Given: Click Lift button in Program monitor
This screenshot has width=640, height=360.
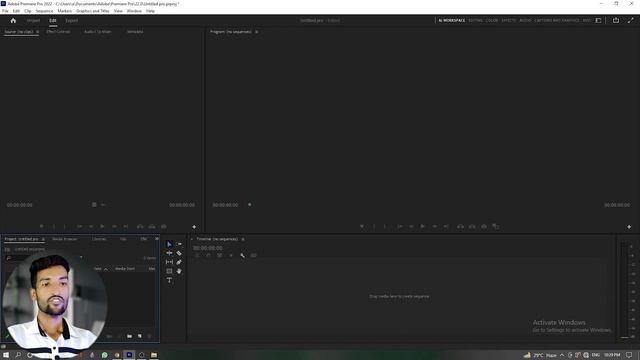Looking at the screenshot, I should pyautogui.click(x=460, y=227).
